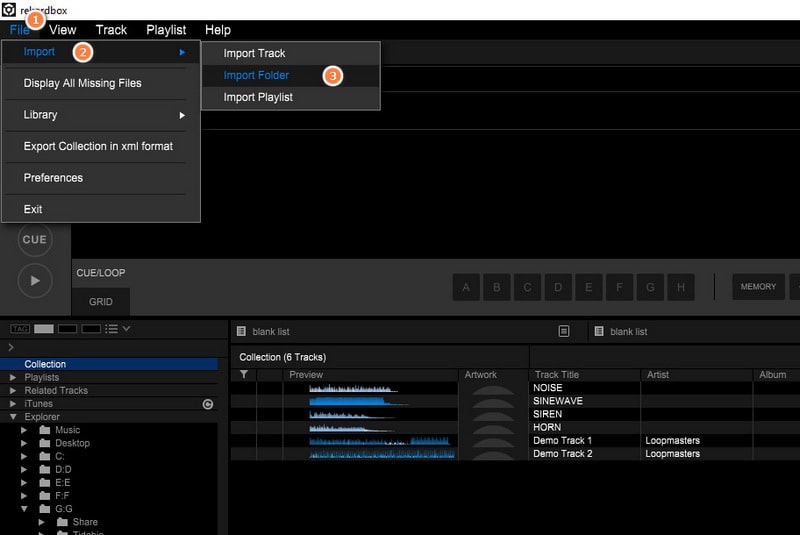This screenshot has height=535, width=800.
Task: Toggle the TAG filter icon
Action: (20, 329)
